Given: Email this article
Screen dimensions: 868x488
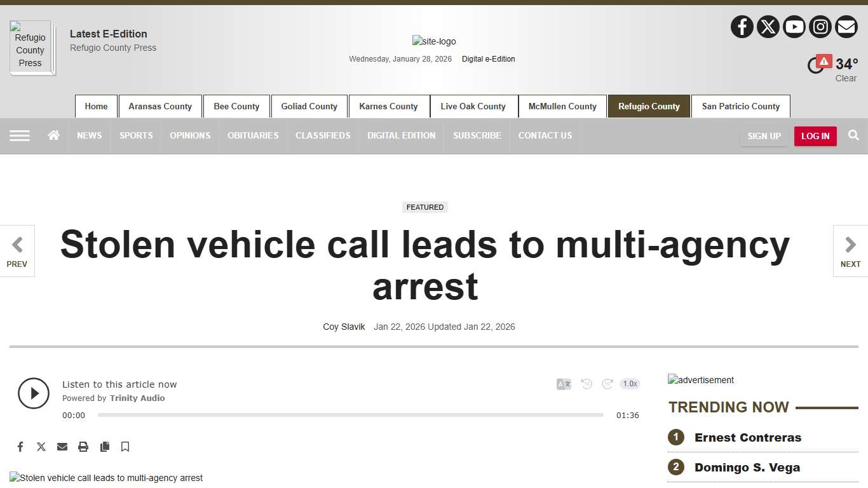Looking at the screenshot, I should [x=62, y=447].
